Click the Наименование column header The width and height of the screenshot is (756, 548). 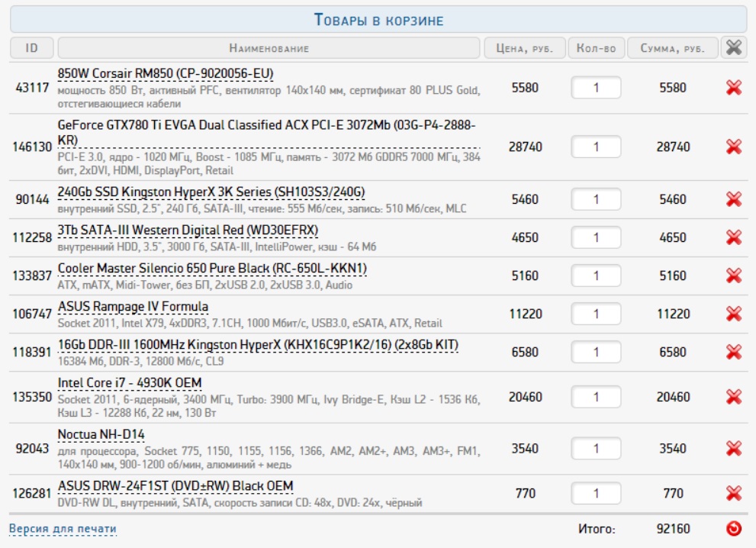(269, 48)
